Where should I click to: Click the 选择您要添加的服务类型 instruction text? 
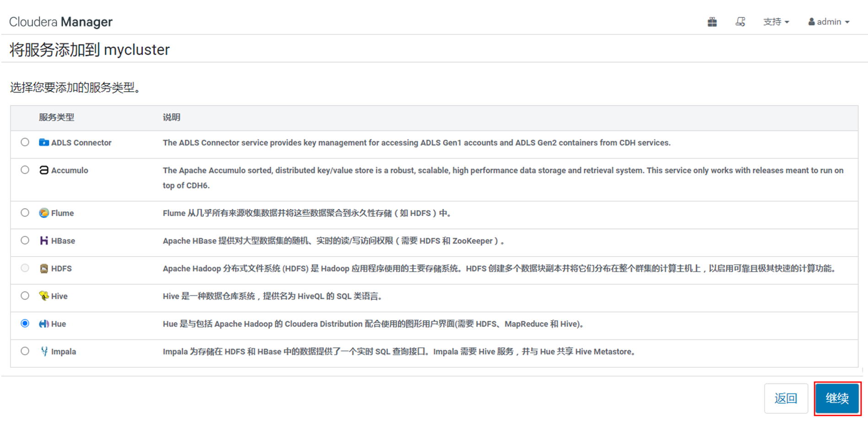tap(75, 87)
